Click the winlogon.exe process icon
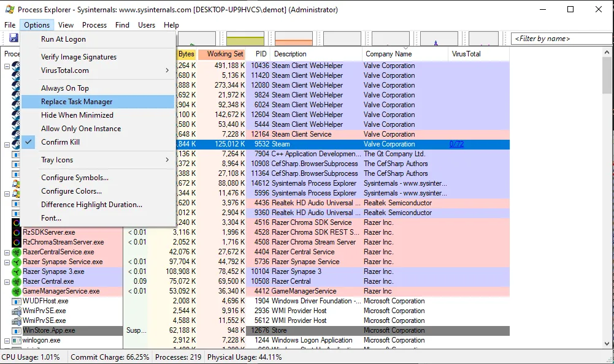 pyautogui.click(x=16, y=340)
